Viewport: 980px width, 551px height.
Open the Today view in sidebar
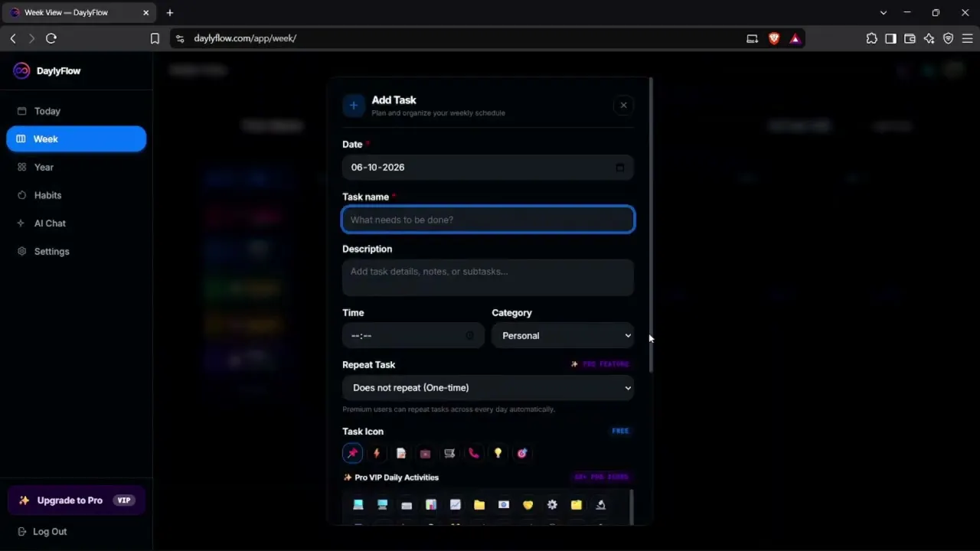coord(76,111)
